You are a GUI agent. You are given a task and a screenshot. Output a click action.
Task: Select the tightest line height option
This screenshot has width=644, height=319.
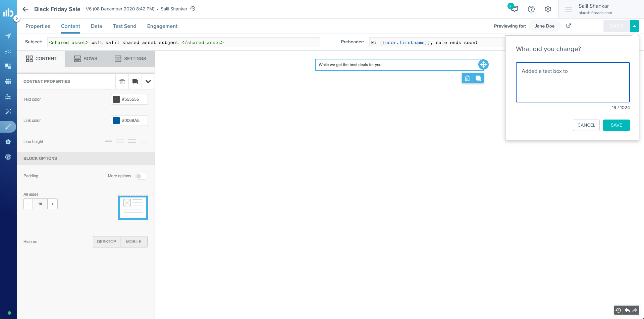pyautogui.click(x=108, y=141)
